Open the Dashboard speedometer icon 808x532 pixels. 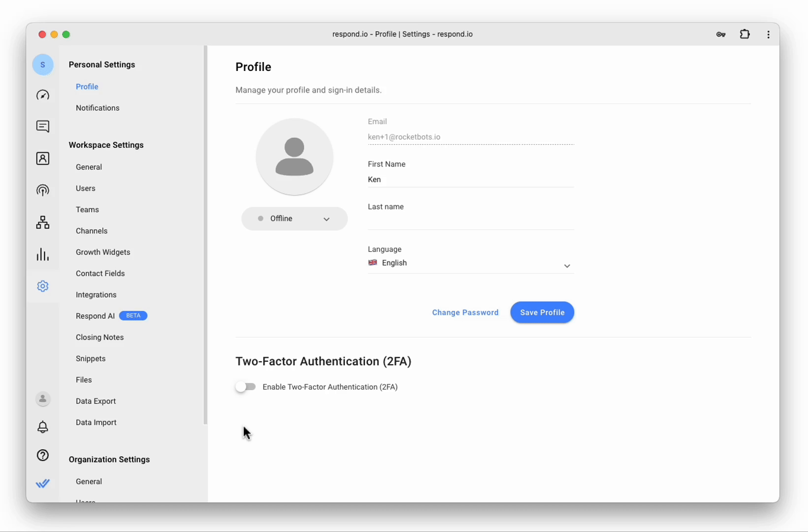pyautogui.click(x=43, y=95)
